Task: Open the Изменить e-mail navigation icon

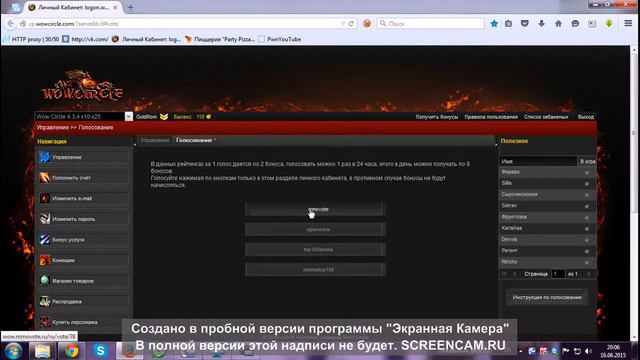Action: coord(44,198)
